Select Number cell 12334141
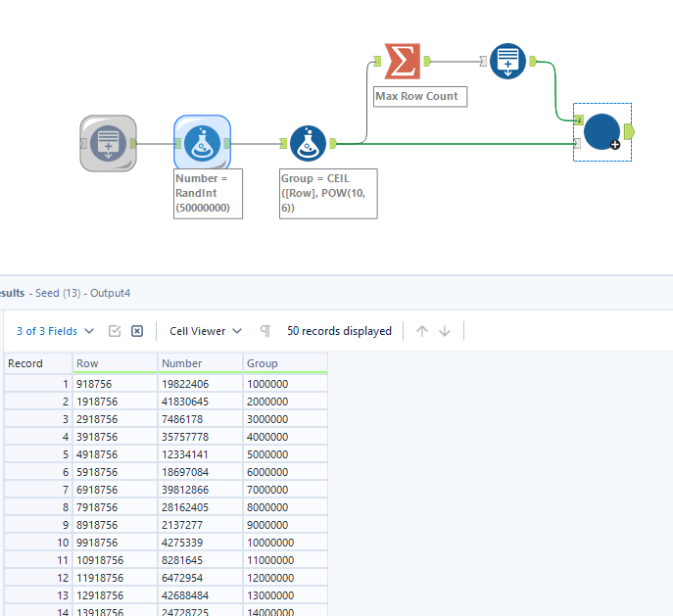 200,454
